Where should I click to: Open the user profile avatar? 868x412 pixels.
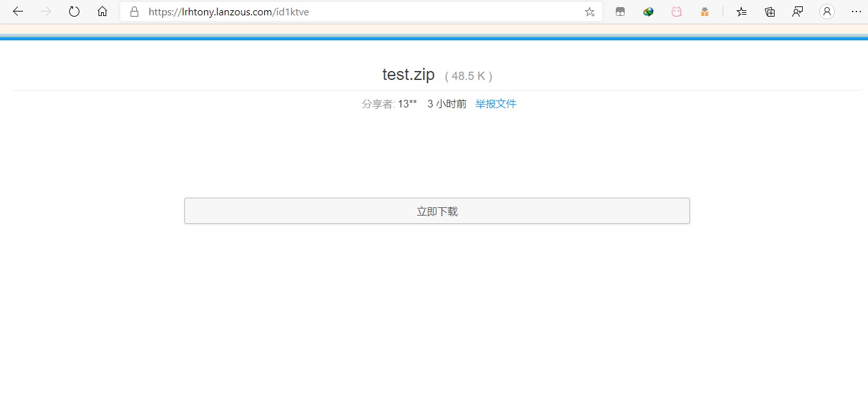827,12
